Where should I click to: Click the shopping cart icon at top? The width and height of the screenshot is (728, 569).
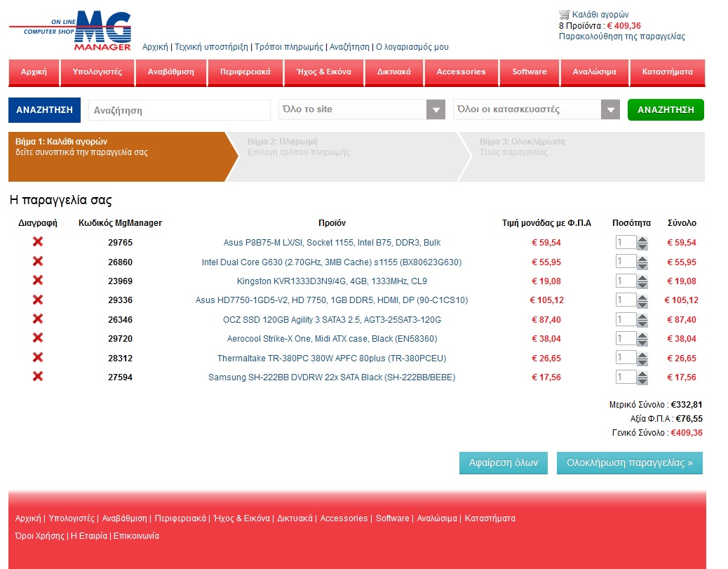coord(564,15)
